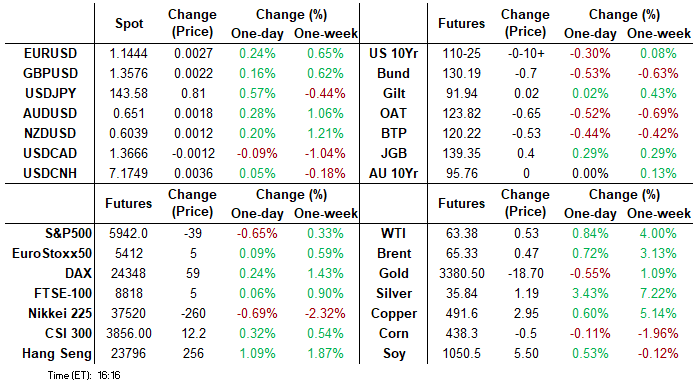Click the S&P500 futures value 5942.0
The width and height of the screenshot is (695, 384).
point(129,234)
